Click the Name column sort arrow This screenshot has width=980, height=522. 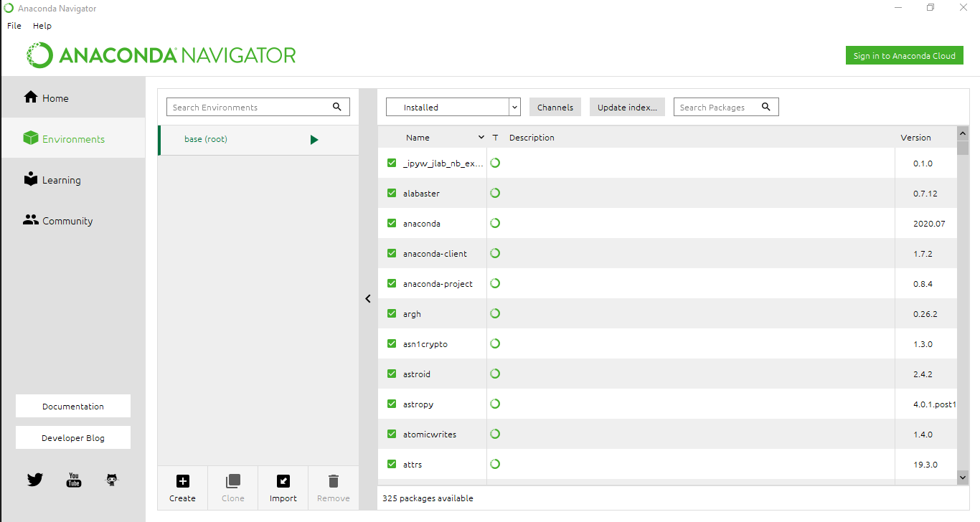pos(481,138)
